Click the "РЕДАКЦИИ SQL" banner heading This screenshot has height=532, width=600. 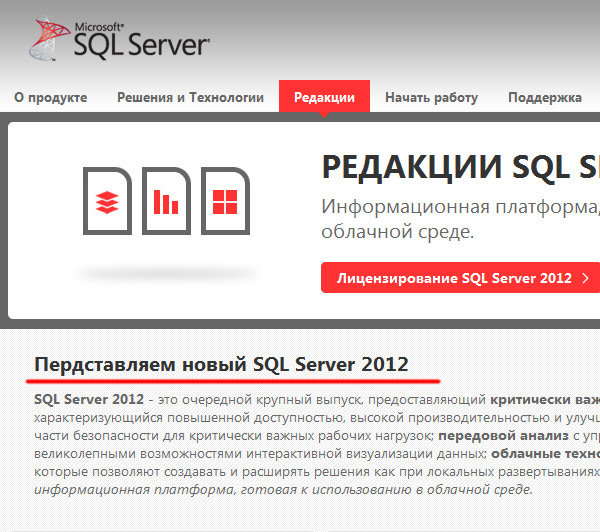pos(460,167)
